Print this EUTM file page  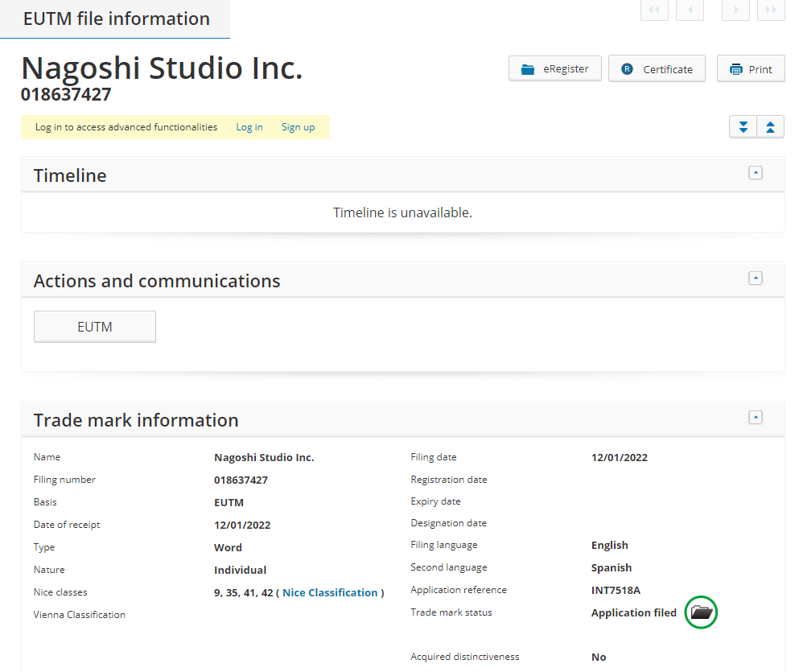[x=750, y=69]
